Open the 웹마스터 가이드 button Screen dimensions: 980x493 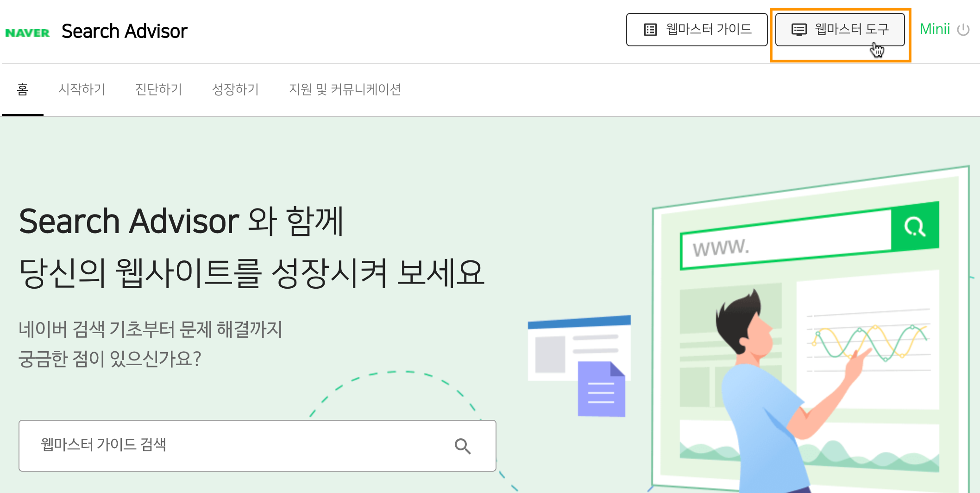697,30
